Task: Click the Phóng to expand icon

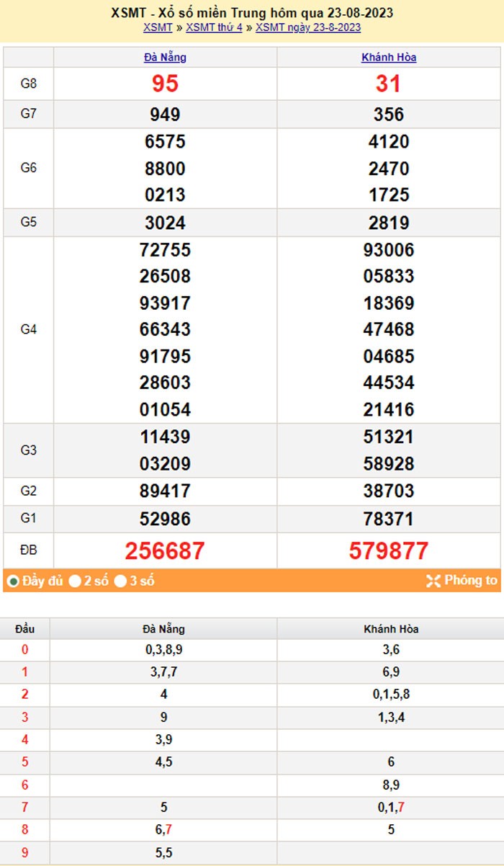Action: click(x=433, y=581)
